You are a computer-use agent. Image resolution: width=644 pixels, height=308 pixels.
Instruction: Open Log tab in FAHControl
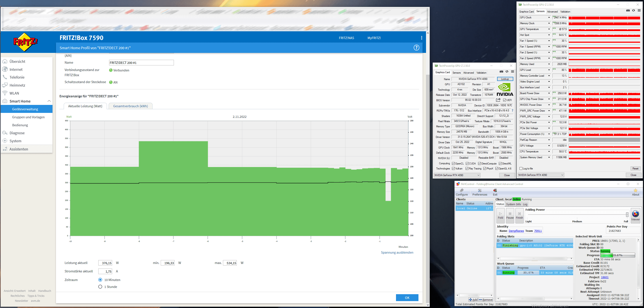[525, 204]
